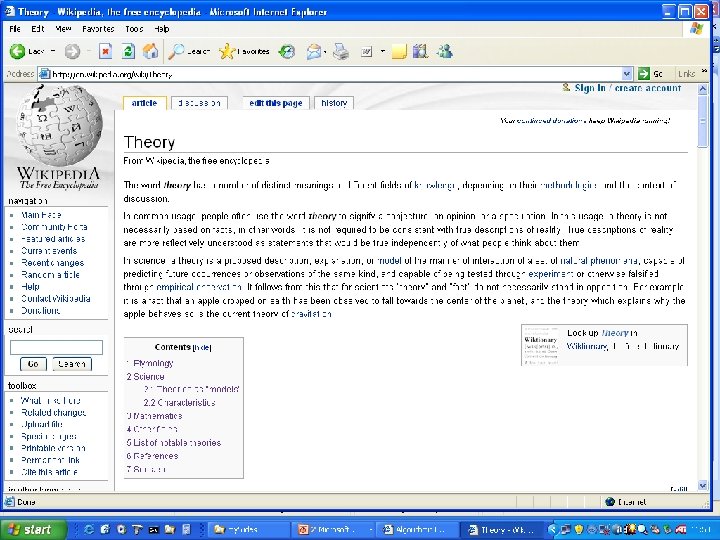720x540 pixels.
Task: Click the page scrollbar down arrow
Action: [x=703, y=485]
